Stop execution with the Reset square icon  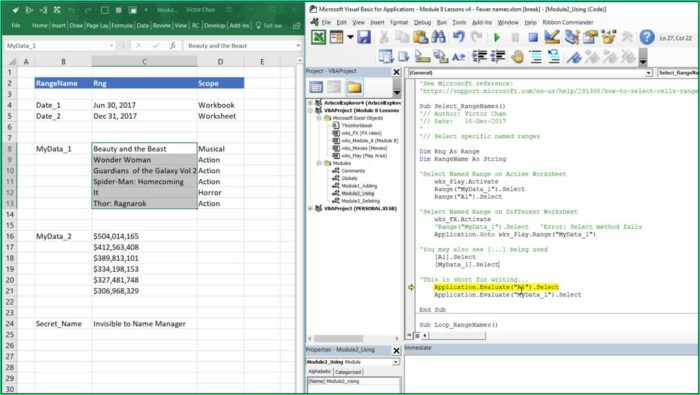(533, 37)
